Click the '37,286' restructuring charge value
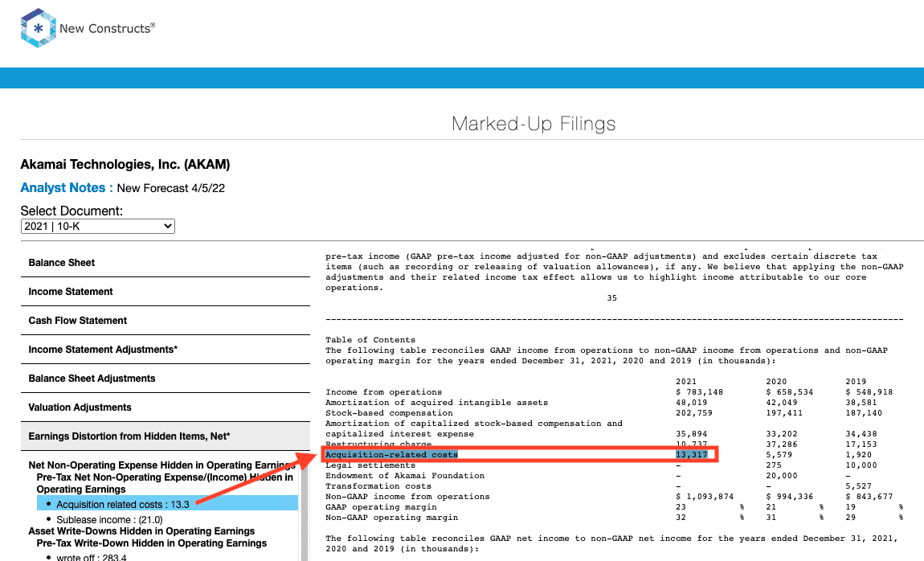 click(782, 445)
